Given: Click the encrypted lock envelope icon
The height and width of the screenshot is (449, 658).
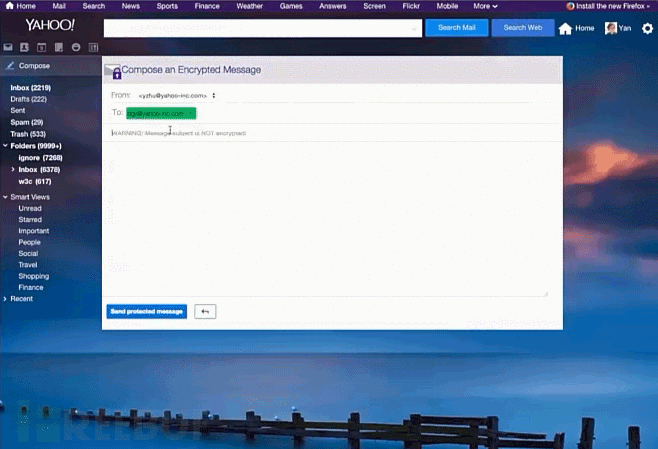Looking at the screenshot, I should tap(112, 71).
